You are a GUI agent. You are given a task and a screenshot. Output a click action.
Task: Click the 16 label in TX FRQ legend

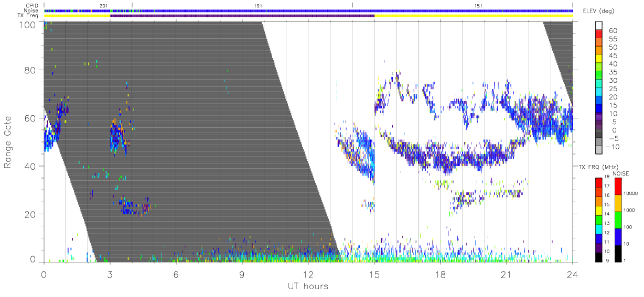(x=608, y=195)
